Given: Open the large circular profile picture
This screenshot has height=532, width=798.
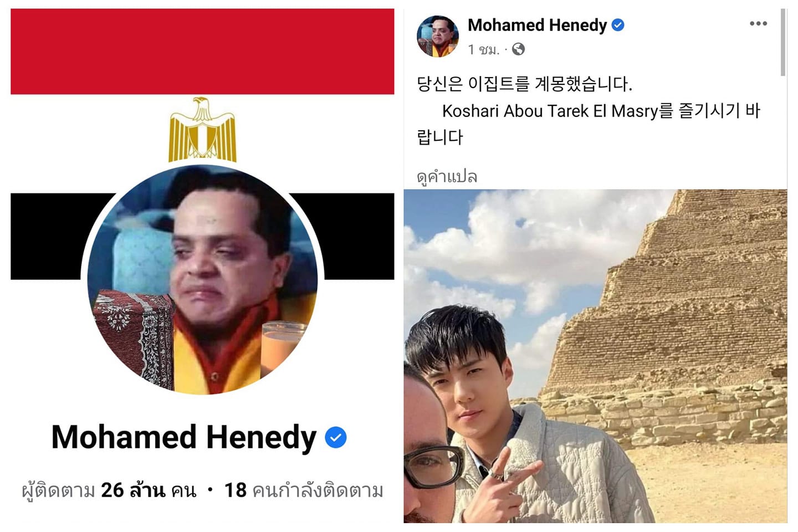Looking at the screenshot, I should click(202, 279).
